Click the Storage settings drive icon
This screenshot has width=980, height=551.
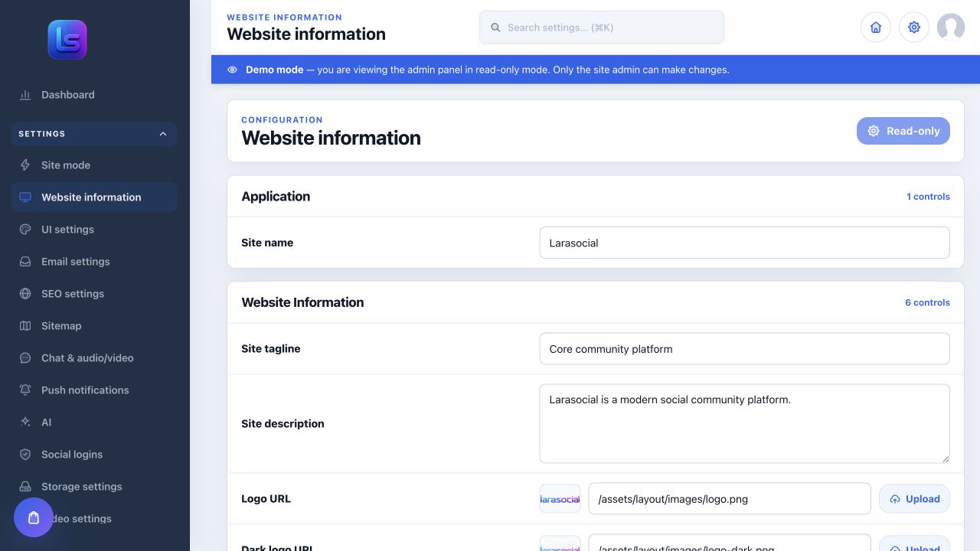pos(25,487)
